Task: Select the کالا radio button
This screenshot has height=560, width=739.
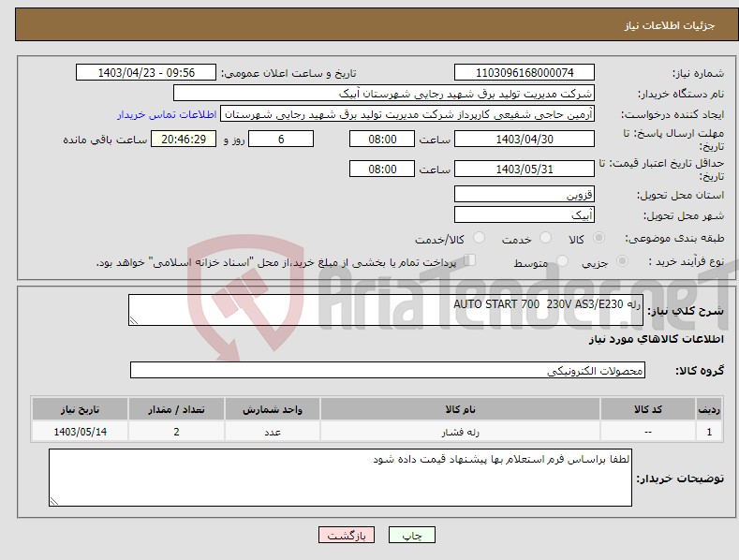Action: click(x=599, y=238)
